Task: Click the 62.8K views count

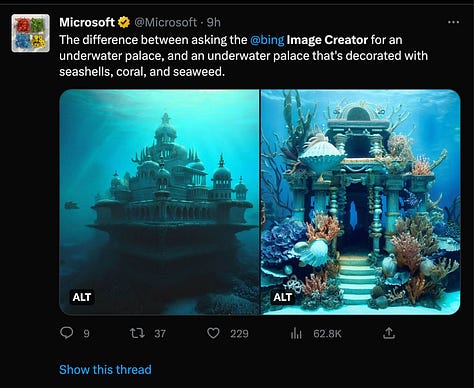Action: [327, 334]
